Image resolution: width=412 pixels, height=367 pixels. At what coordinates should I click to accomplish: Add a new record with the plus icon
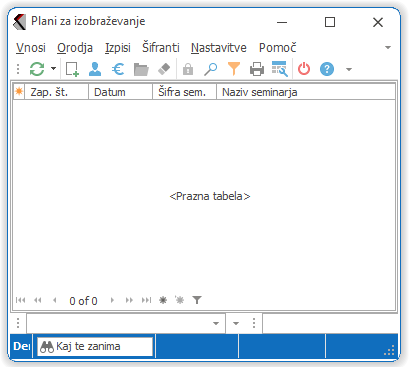coord(72,69)
